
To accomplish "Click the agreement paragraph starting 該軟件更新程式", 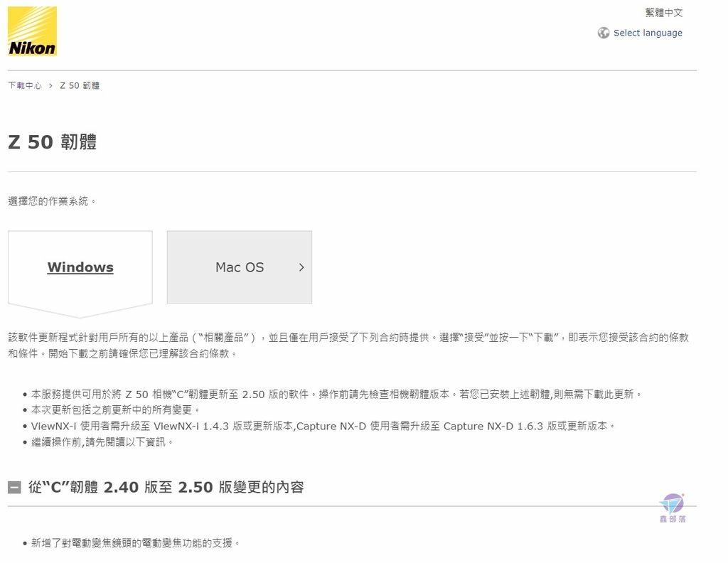I will click(x=348, y=345).
